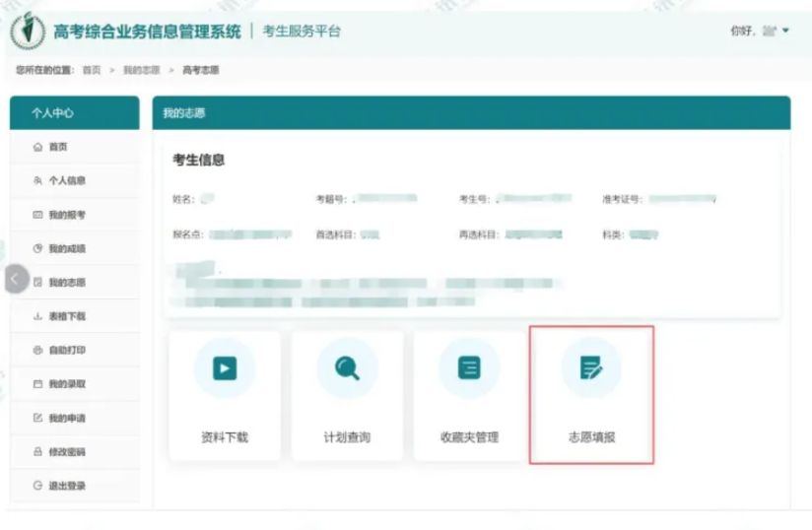Open 我的录取 sidebar text label
This screenshot has height=530, width=812.
(x=67, y=384)
